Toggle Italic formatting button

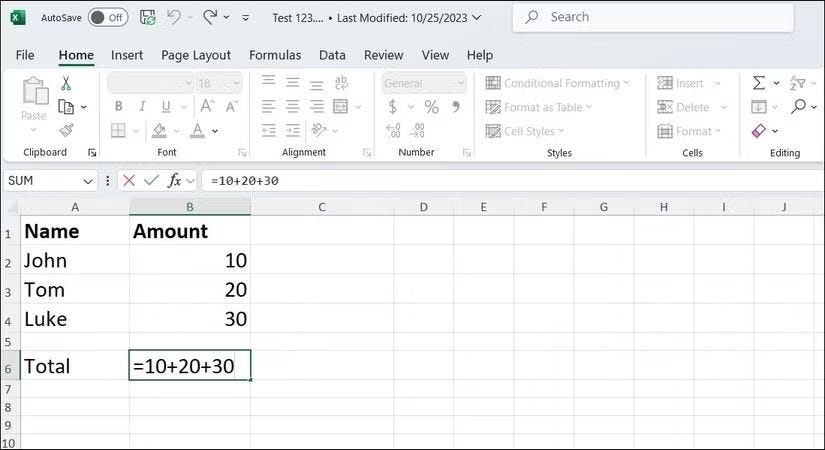tap(142, 106)
